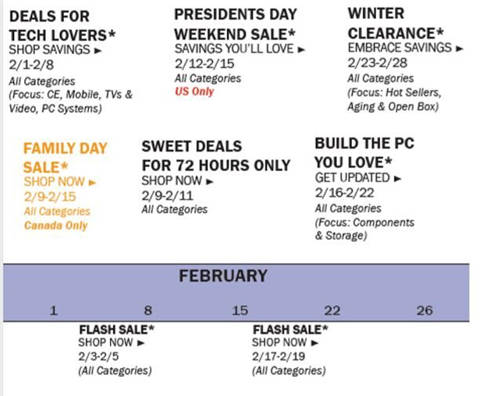The height and width of the screenshot is (396, 500).
Task: Click the Shop Savings arrow under Tech Lovers
Action: (98, 51)
